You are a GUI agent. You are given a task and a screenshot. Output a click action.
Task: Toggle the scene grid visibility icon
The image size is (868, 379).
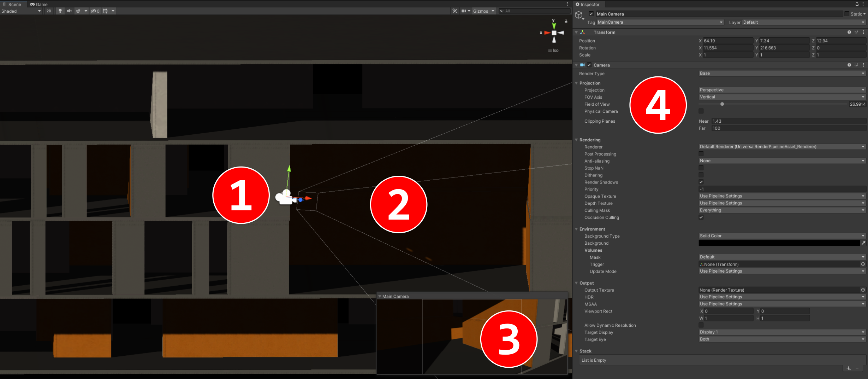click(105, 11)
